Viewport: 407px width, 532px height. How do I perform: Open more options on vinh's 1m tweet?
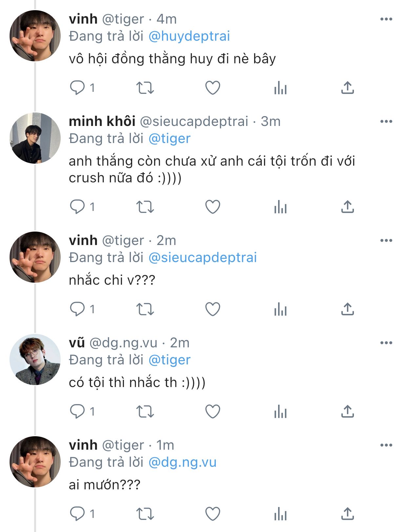pyautogui.click(x=386, y=445)
